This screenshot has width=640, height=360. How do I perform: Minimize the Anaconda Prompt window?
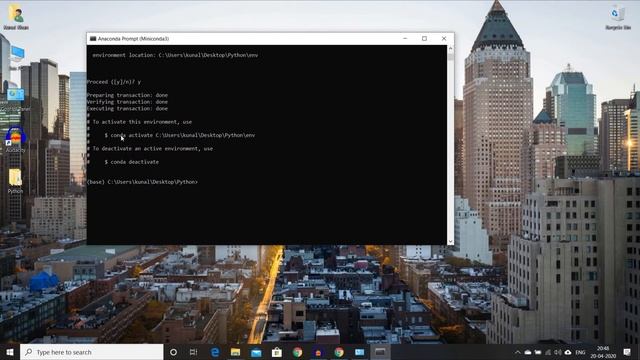pyautogui.click(x=405, y=38)
